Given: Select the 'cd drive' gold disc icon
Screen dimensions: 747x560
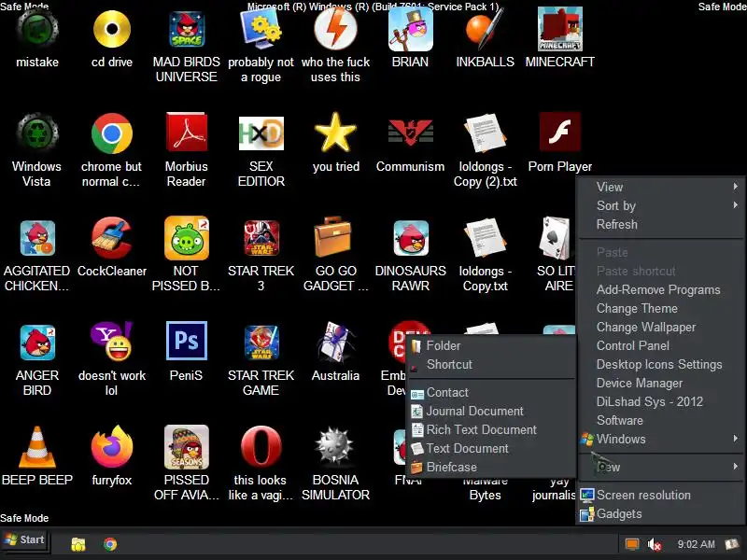Looking at the screenshot, I should coord(112,30).
